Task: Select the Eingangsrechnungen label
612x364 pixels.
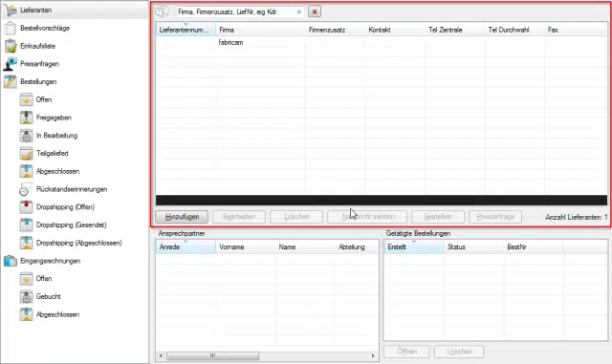Action: [51, 261]
